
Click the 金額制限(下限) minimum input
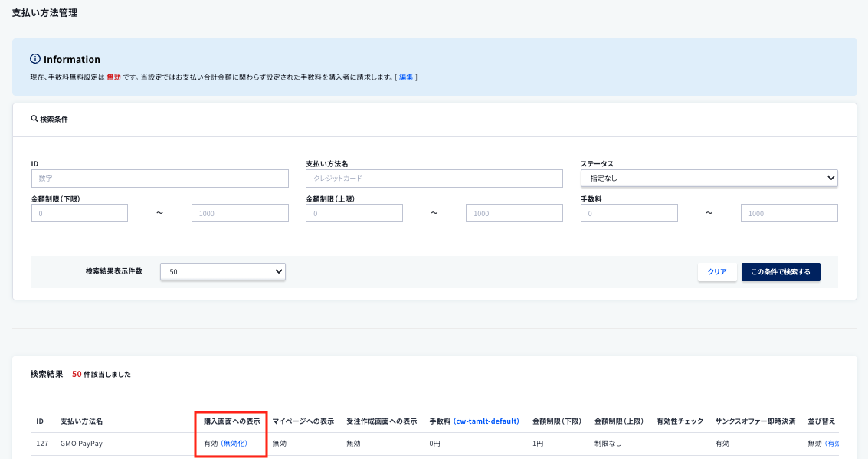point(80,213)
